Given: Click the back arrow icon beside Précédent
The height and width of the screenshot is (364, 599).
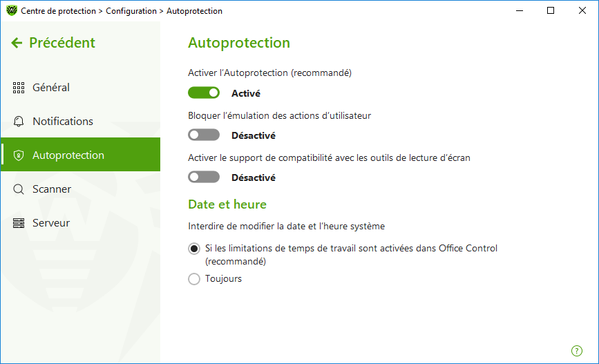Looking at the screenshot, I should 17,43.
